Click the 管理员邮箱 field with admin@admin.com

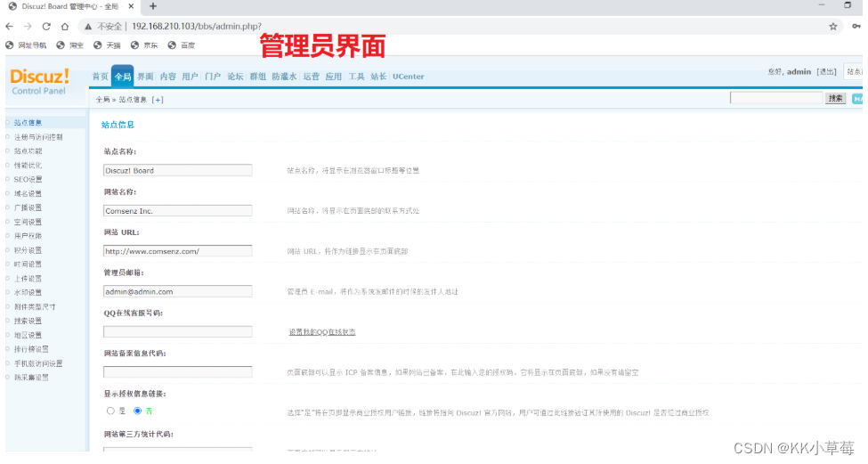click(178, 292)
